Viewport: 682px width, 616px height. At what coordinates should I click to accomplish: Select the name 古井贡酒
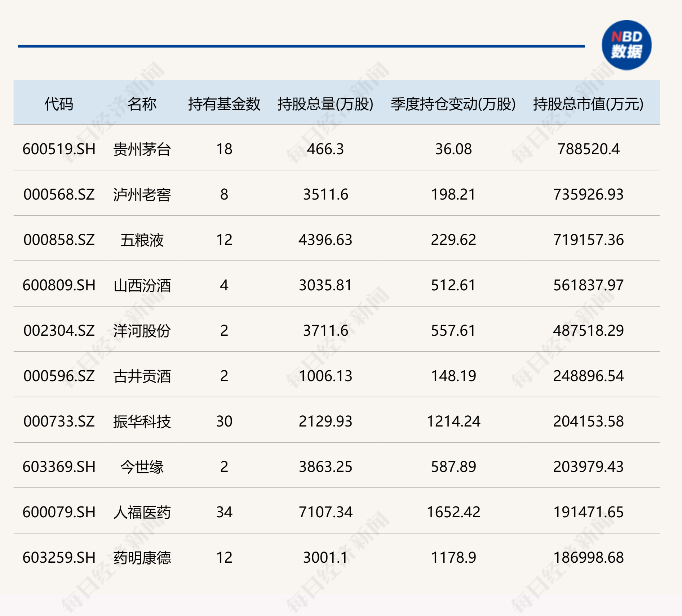[x=142, y=376]
